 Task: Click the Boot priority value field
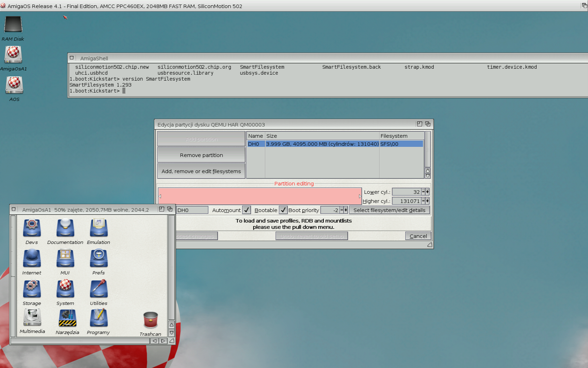click(x=330, y=210)
